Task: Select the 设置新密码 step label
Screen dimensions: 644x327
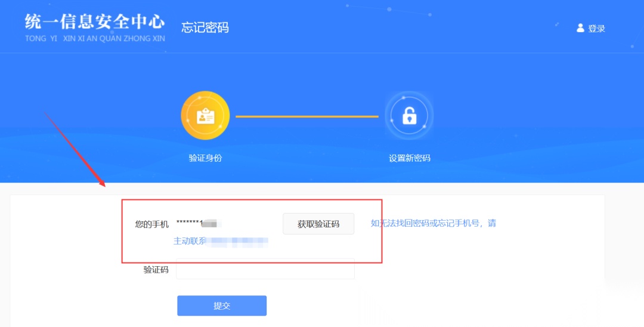Action: click(x=410, y=158)
